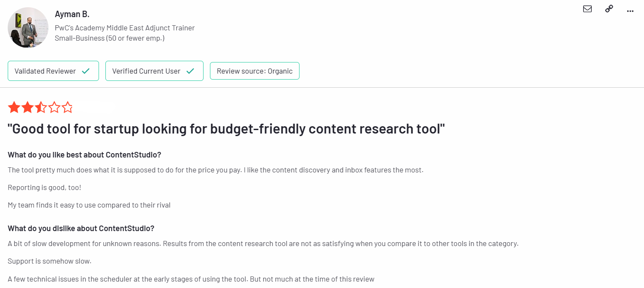Click the envelope message icon
The width and height of the screenshot is (644, 288).
[x=587, y=9]
